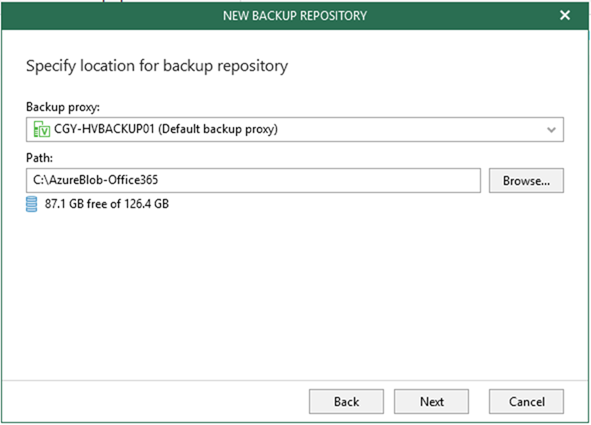Close the New Backup Repository dialog
This screenshot has height=425, width=591.
point(565,15)
